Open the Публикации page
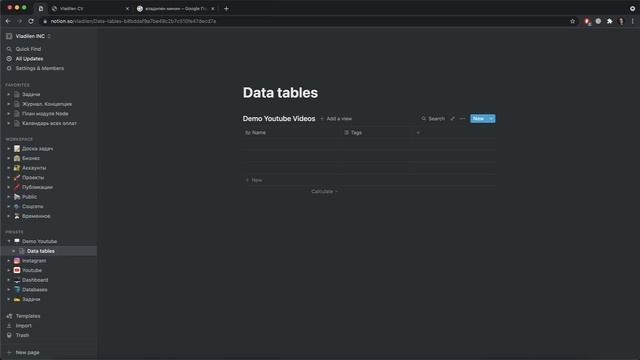 pos(37,187)
